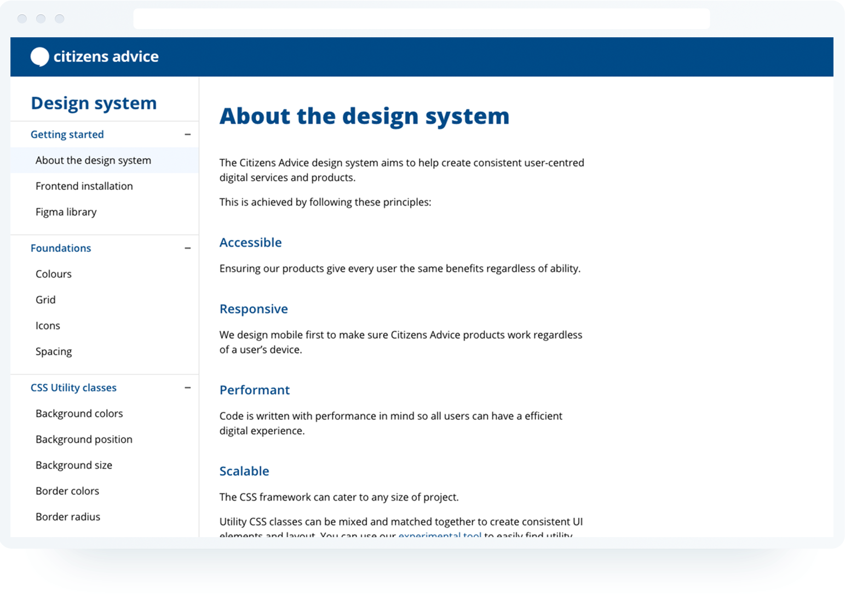Screen dimensions: 845x616
Task: Open Border colors utility page
Action: click(x=67, y=491)
